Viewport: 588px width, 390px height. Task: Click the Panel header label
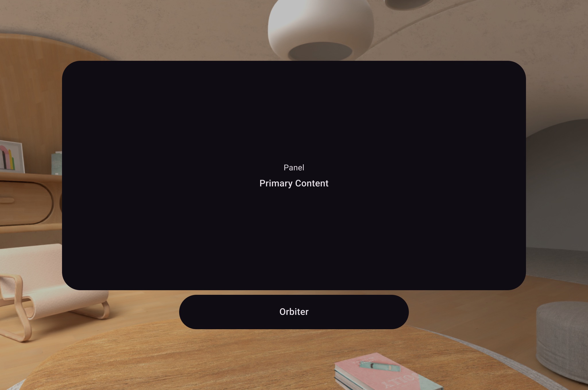pos(293,167)
